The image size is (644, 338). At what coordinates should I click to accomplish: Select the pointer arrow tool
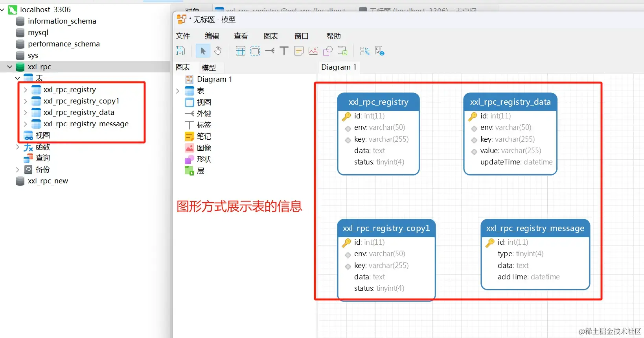203,51
